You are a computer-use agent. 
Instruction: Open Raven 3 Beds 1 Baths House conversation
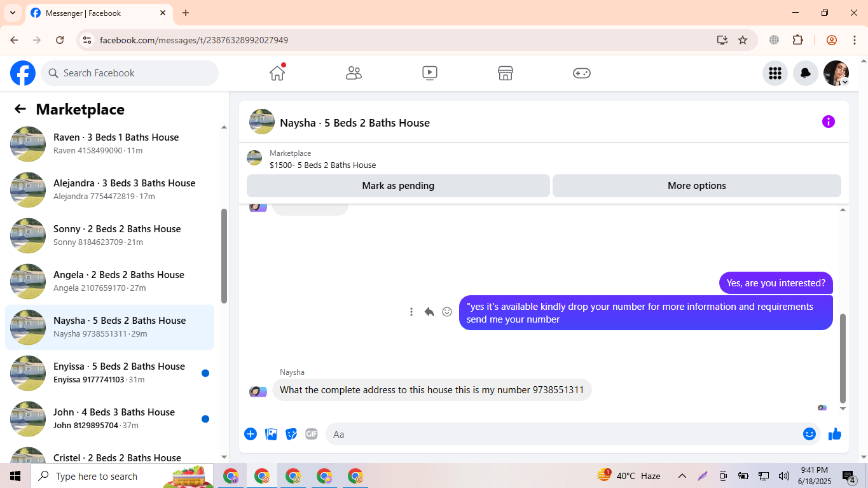click(x=109, y=144)
